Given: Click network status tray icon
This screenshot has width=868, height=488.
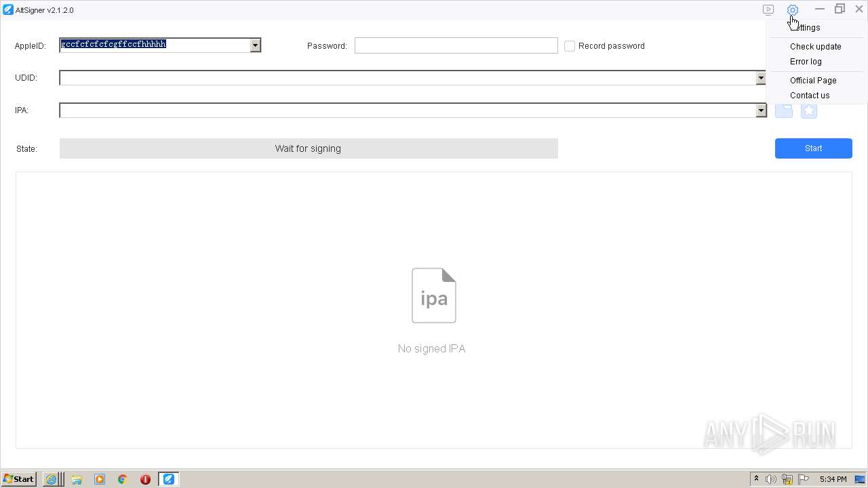Looking at the screenshot, I should coord(787,479).
